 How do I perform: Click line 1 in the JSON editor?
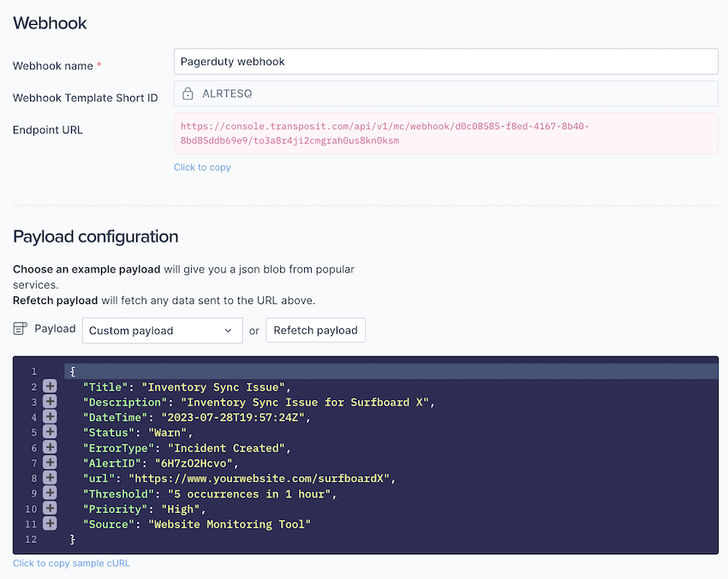343,372
